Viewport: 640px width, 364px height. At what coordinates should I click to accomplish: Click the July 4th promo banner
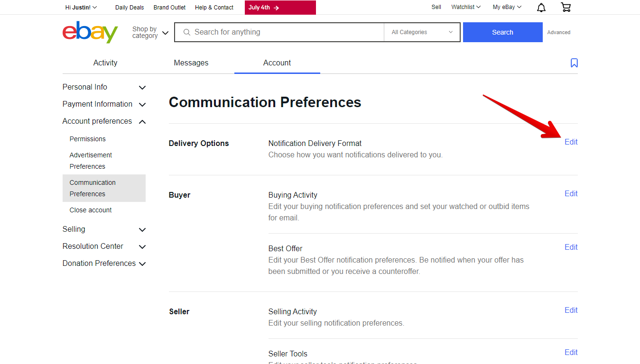click(x=280, y=8)
